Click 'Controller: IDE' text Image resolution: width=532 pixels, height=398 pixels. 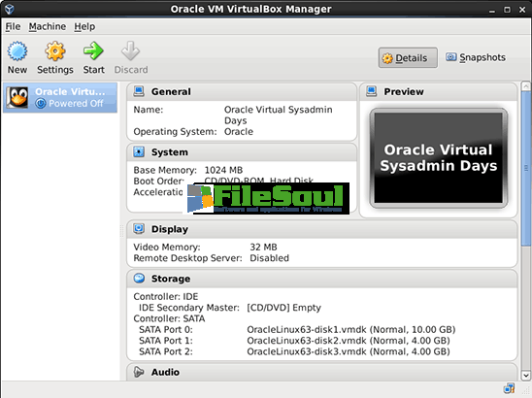click(x=166, y=296)
